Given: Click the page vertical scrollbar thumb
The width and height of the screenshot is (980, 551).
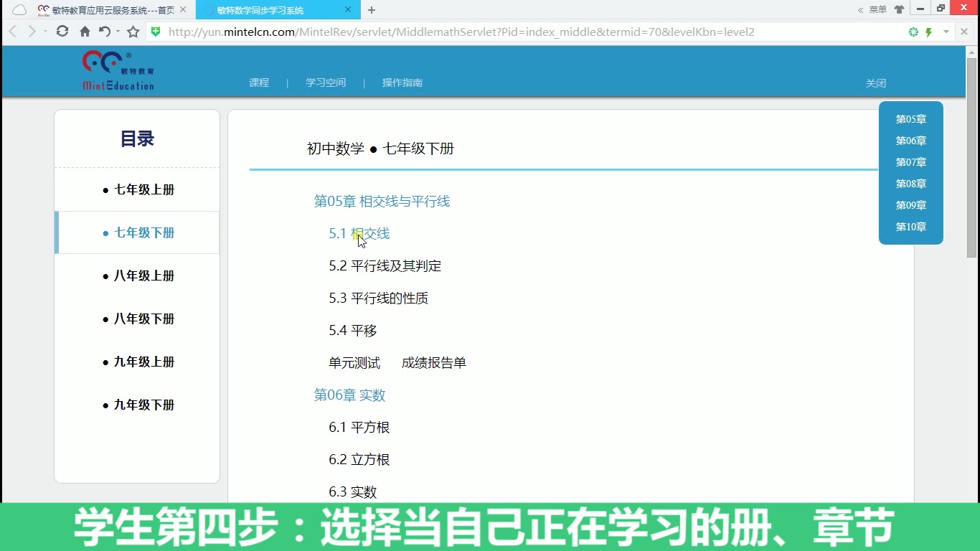Looking at the screenshot, I should (x=972, y=158).
